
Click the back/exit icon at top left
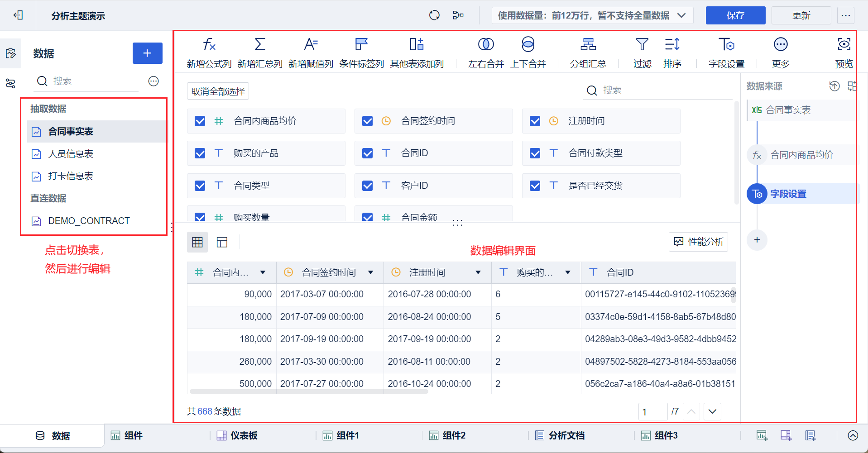coord(18,15)
